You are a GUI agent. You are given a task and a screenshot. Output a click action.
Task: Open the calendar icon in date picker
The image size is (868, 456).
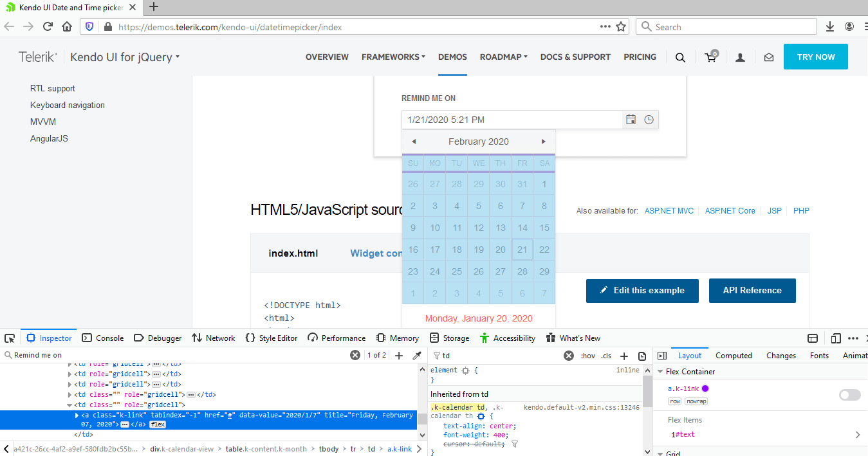(x=631, y=120)
